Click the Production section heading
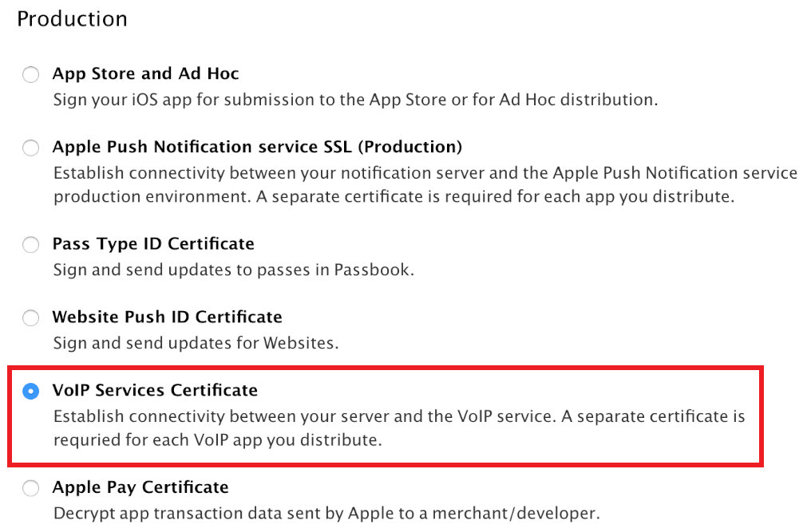 72,18
